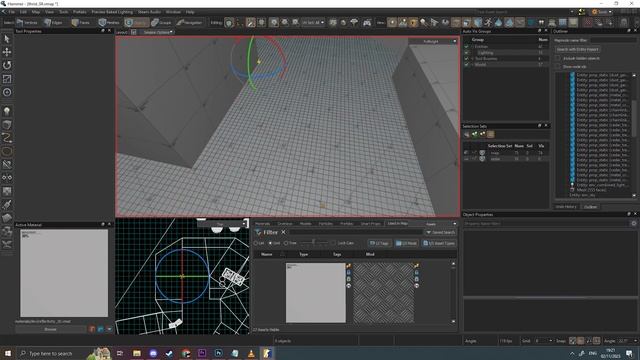Click the first Selection Sets toolbar icon
Viewport: 640px width, 360px height.
tap(467, 134)
